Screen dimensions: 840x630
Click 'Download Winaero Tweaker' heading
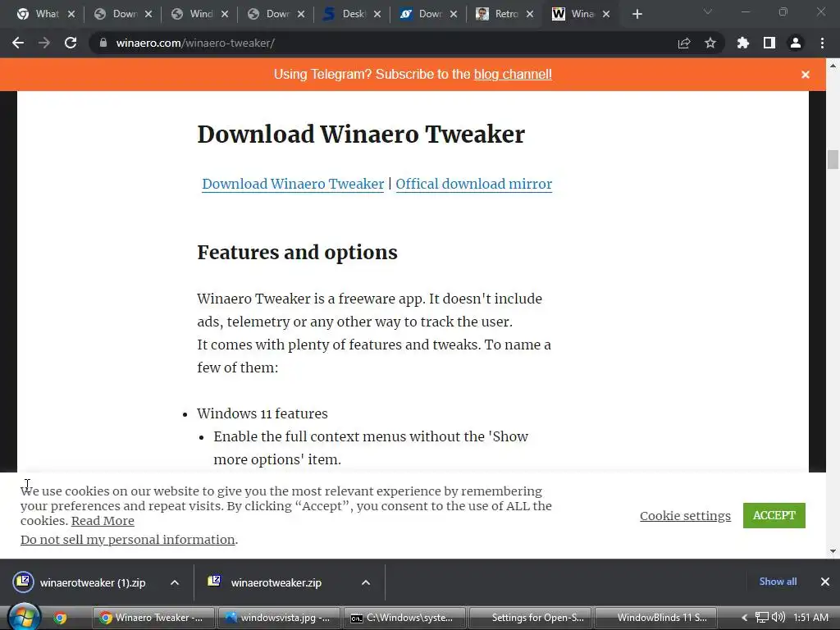[x=361, y=134]
